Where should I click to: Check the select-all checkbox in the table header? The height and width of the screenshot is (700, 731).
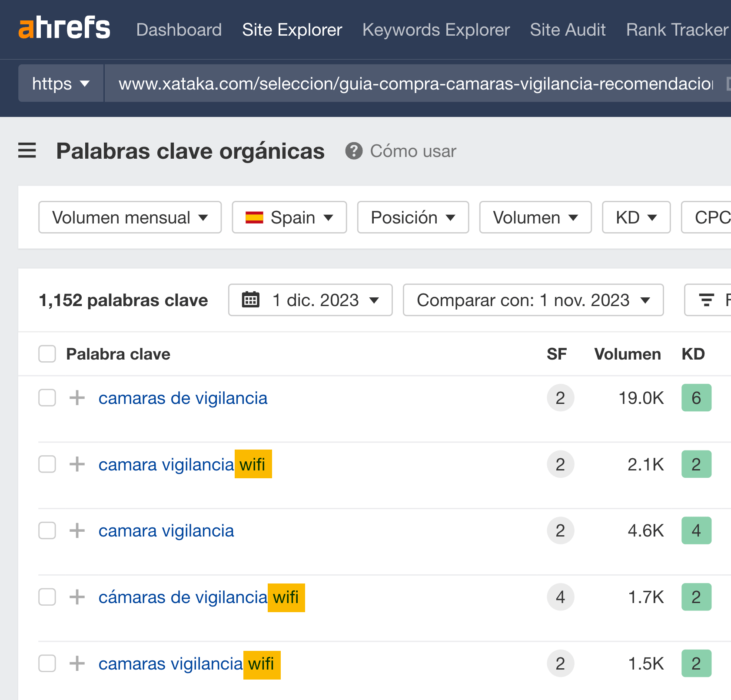point(47,354)
